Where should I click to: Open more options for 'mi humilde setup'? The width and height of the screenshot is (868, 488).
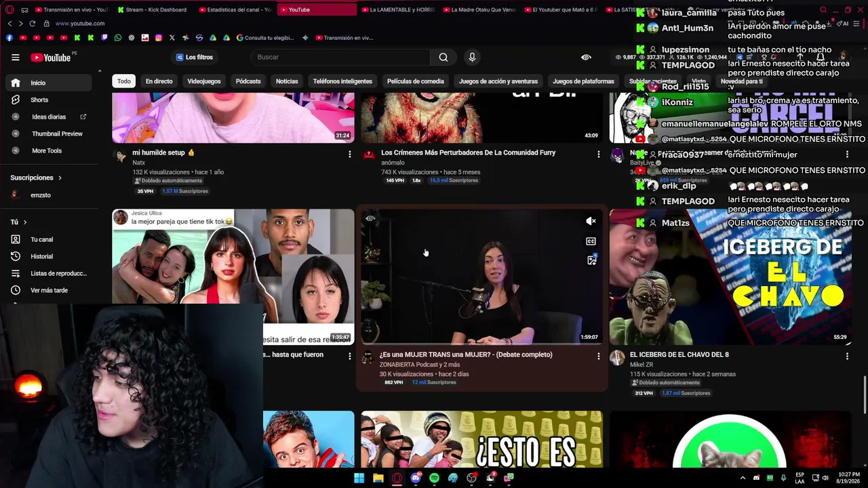pyautogui.click(x=349, y=155)
